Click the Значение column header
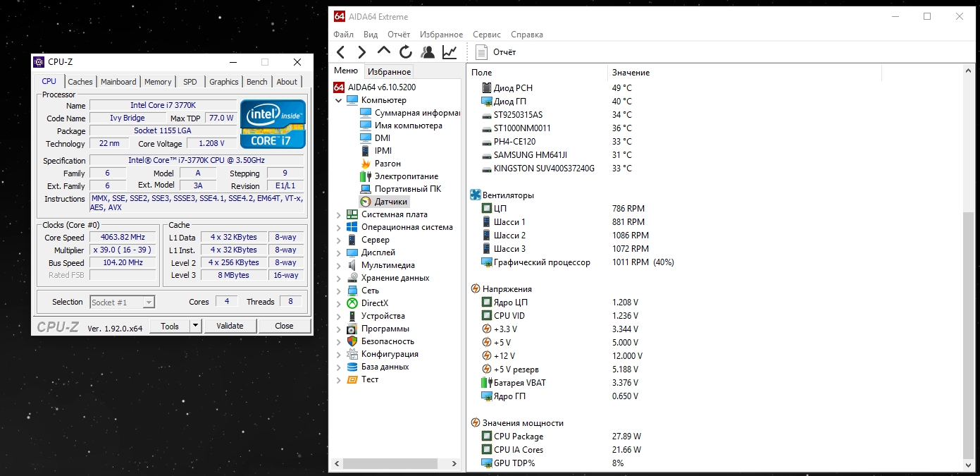 [x=744, y=73]
